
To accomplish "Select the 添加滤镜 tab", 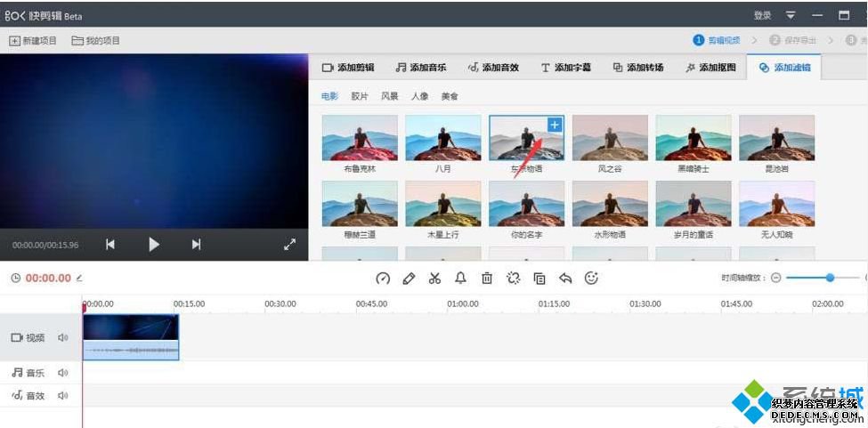I will point(783,68).
